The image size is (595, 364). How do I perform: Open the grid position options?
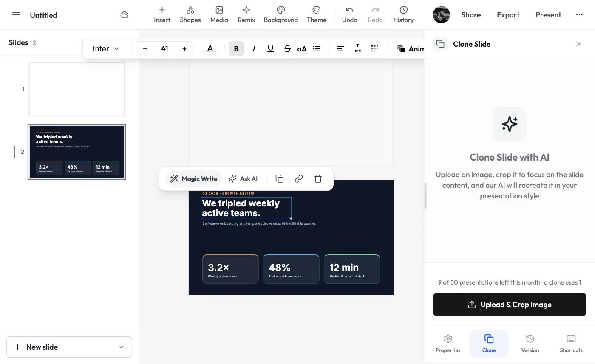(374, 49)
